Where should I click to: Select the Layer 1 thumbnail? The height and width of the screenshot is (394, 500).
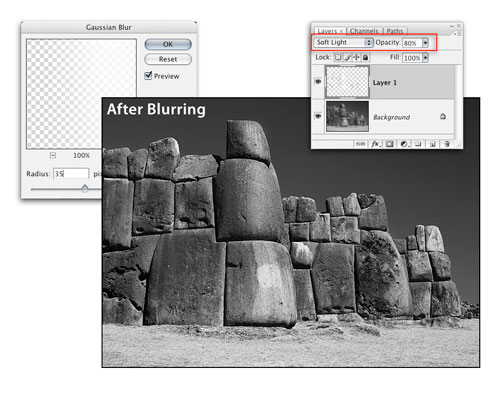click(x=347, y=82)
